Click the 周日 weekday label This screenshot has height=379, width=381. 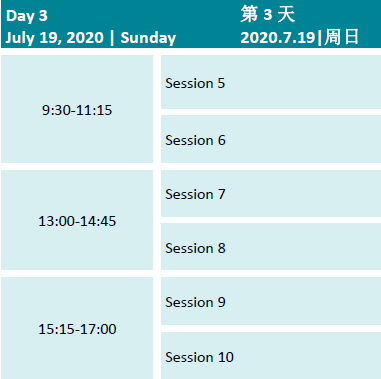coord(341,37)
